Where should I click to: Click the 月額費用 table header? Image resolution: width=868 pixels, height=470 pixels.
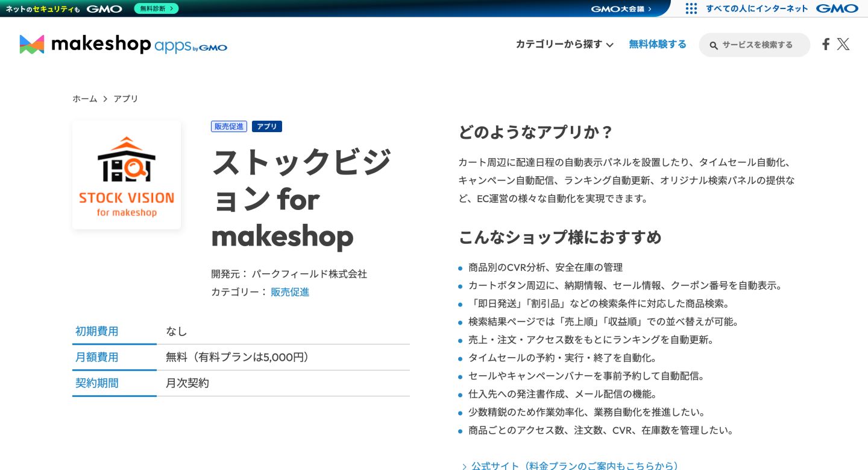[115, 357]
